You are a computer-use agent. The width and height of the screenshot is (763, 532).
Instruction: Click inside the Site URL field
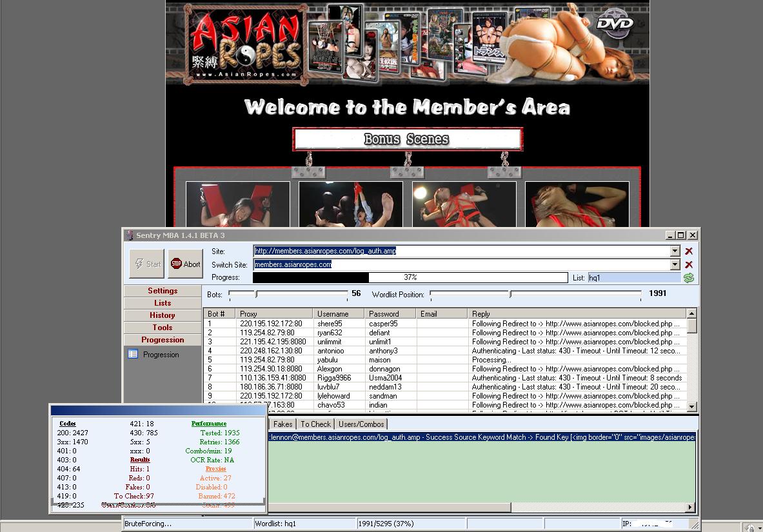point(461,251)
